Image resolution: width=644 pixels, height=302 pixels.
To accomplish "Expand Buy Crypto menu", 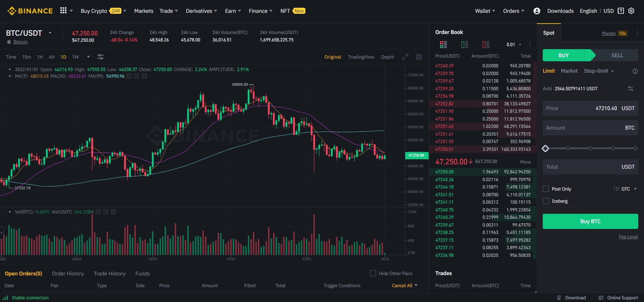I will 103,11.
